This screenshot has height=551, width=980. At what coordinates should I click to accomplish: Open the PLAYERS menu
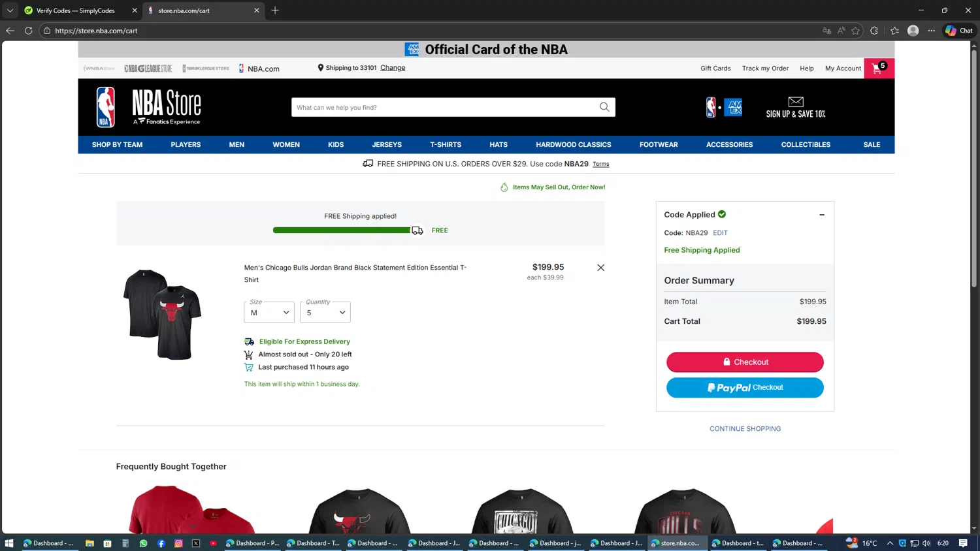tap(186, 145)
